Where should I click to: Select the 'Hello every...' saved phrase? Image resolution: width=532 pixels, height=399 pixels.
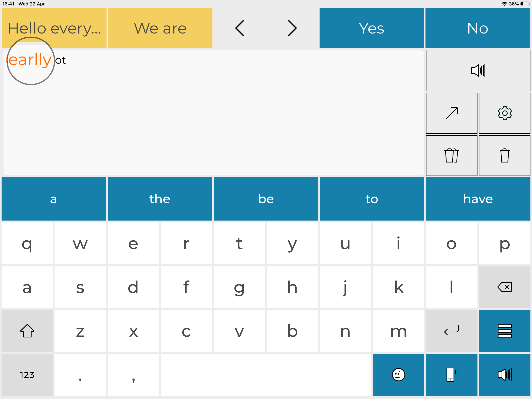(54, 28)
